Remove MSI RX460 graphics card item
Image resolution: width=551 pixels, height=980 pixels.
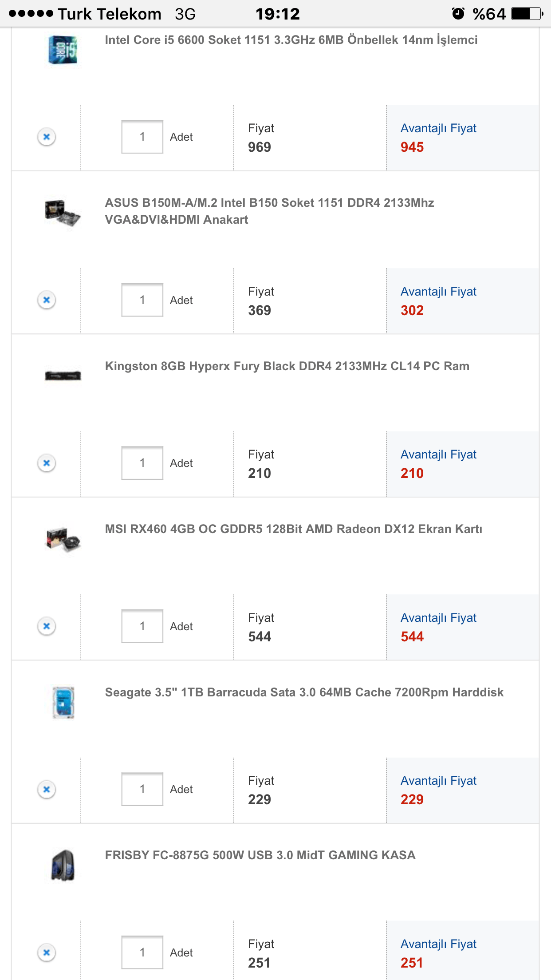[47, 626]
